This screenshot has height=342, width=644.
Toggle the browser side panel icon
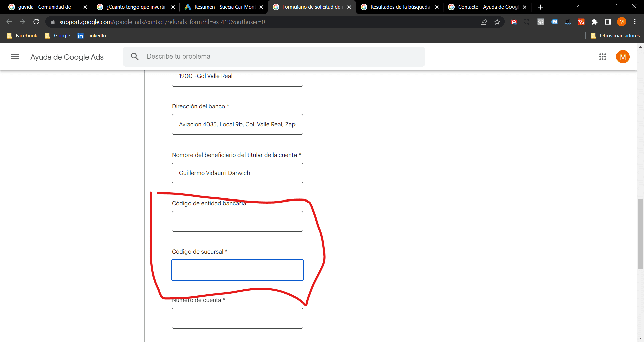tap(608, 22)
